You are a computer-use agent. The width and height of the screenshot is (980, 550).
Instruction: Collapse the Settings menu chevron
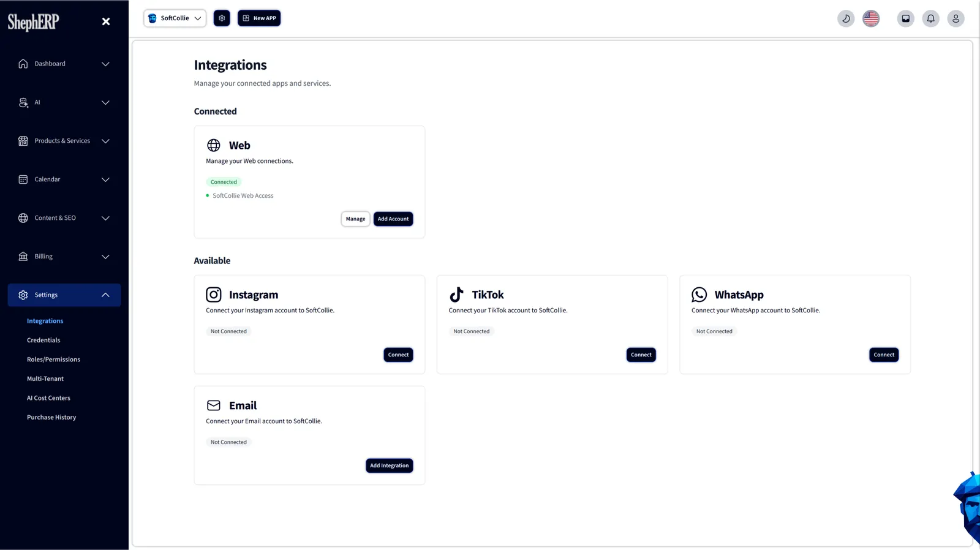(x=105, y=295)
